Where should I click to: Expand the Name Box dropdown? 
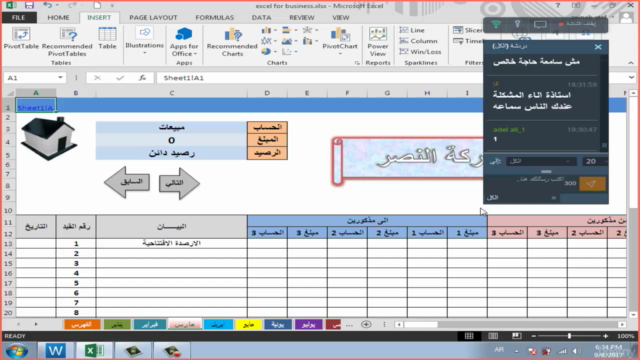click(x=60, y=78)
